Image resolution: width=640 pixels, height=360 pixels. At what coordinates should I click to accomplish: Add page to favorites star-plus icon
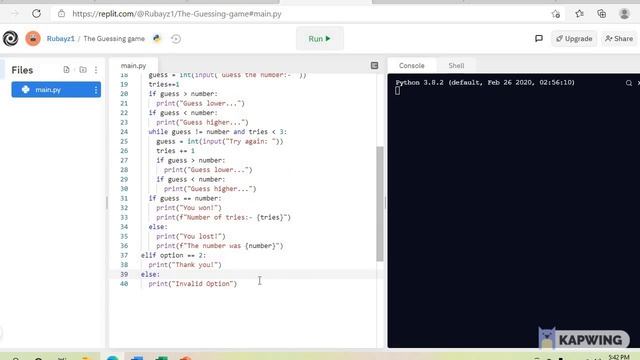tap(556, 14)
